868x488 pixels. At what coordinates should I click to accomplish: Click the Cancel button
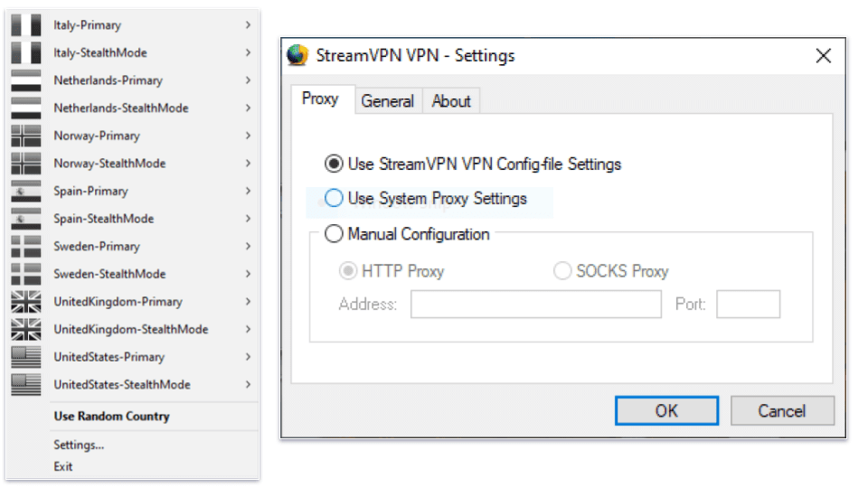click(781, 410)
